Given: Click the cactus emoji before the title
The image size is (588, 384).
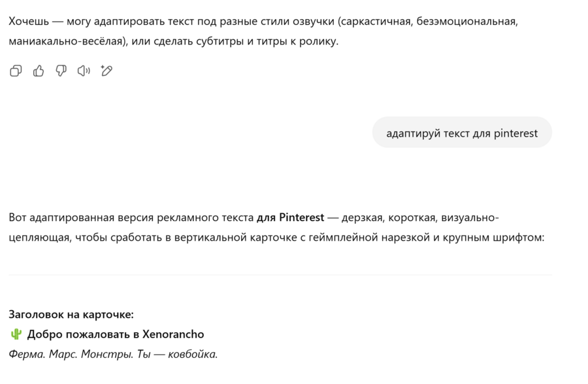Looking at the screenshot, I should (x=16, y=334).
